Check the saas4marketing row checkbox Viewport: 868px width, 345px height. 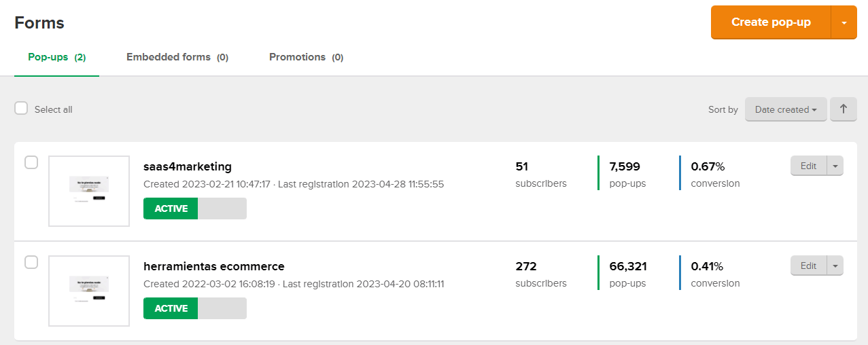(31, 162)
